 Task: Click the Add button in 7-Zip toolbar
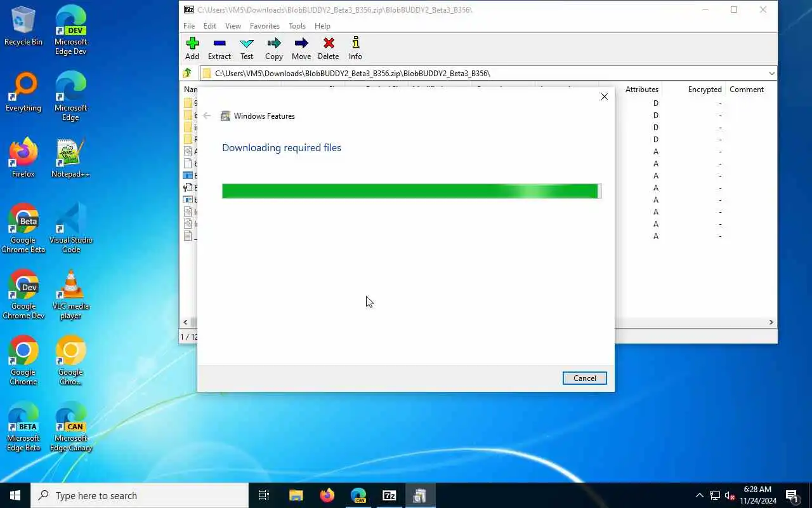click(x=192, y=48)
